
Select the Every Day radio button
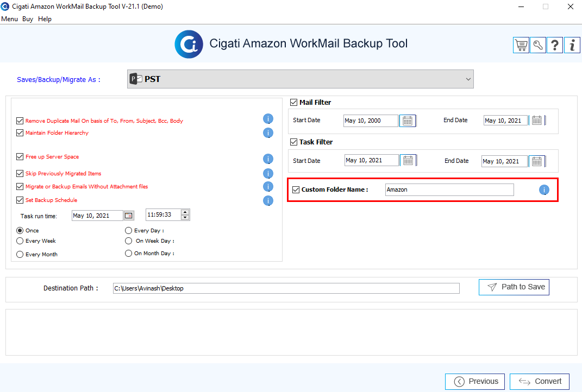[128, 231]
